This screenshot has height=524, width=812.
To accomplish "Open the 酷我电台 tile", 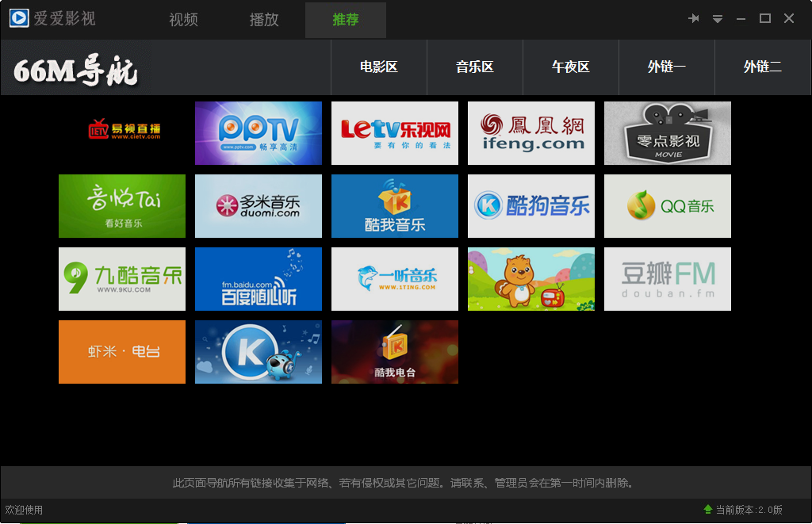I will tap(395, 352).
